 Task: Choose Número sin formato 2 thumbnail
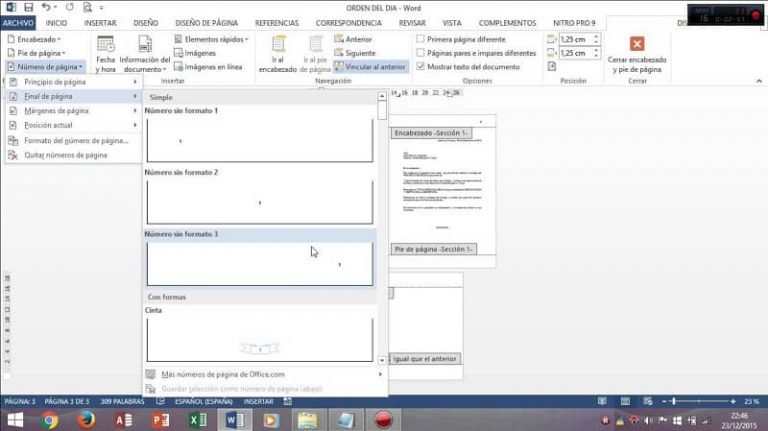(x=260, y=202)
